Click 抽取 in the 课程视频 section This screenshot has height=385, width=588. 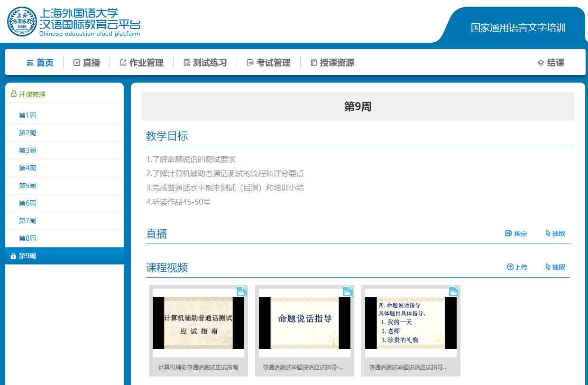pos(555,267)
